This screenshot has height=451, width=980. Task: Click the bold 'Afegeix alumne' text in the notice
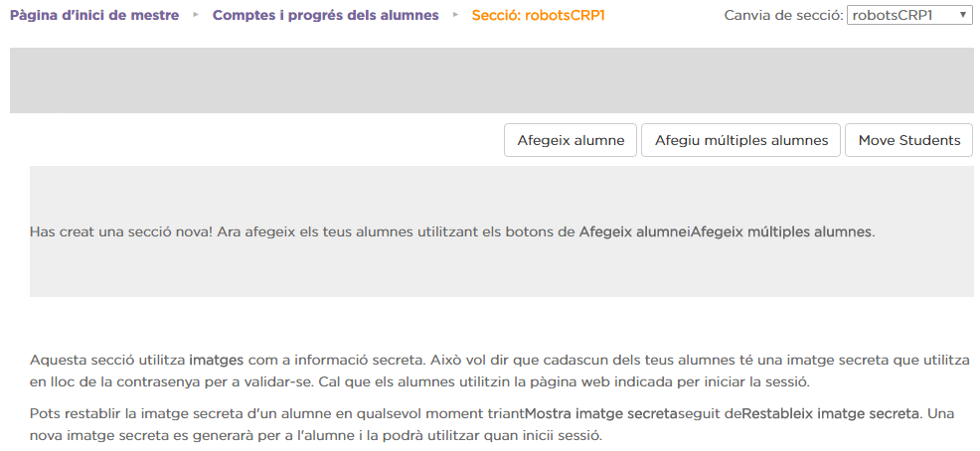(631, 231)
